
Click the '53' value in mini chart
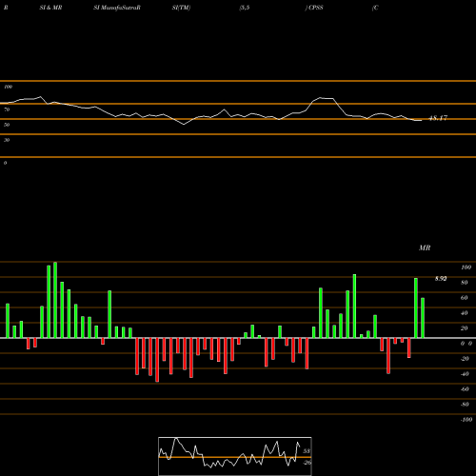pyautogui.click(x=307, y=451)
